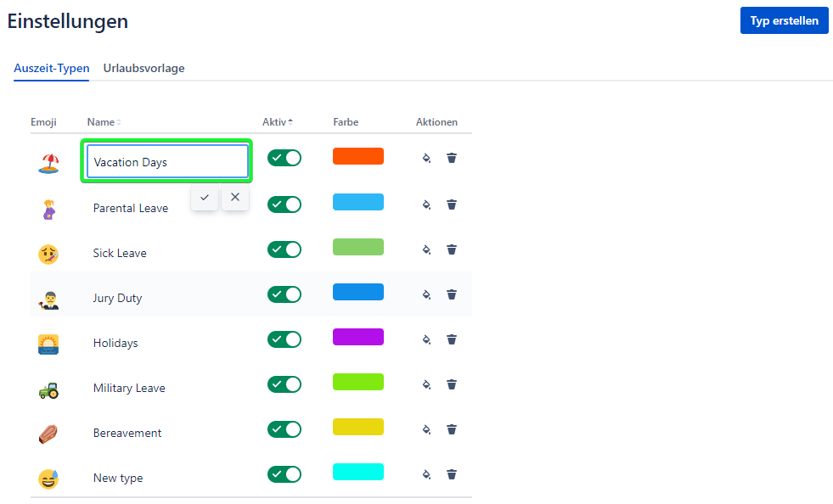Click the paint bucket icon for New type
This screenshot has height=504, width=833.
[427, 474]
